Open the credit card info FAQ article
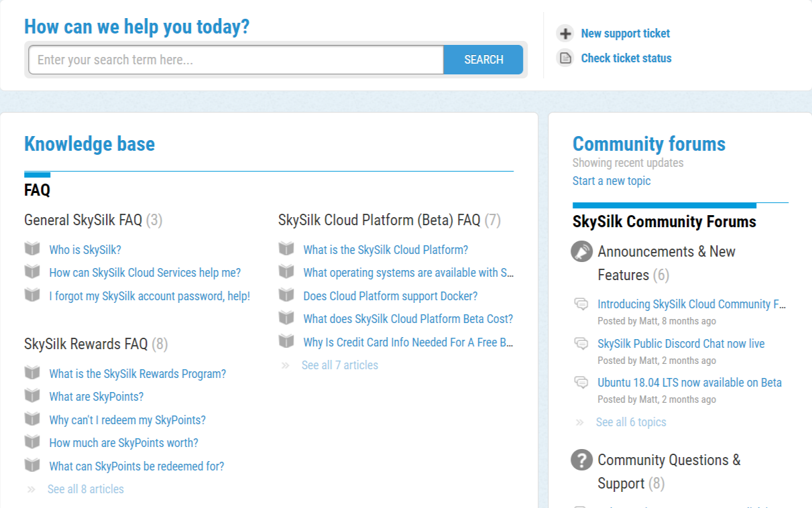Viewport: 812px width, 508px height. point(408,342)
